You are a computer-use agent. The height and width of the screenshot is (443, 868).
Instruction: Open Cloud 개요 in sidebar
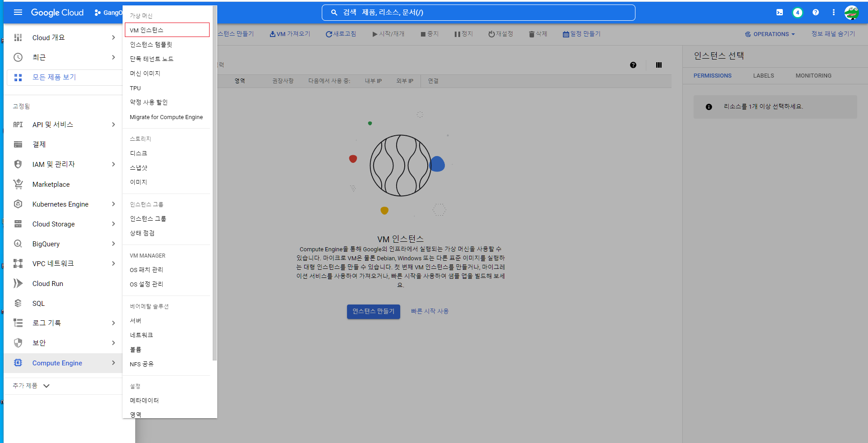tap(63, 37)
